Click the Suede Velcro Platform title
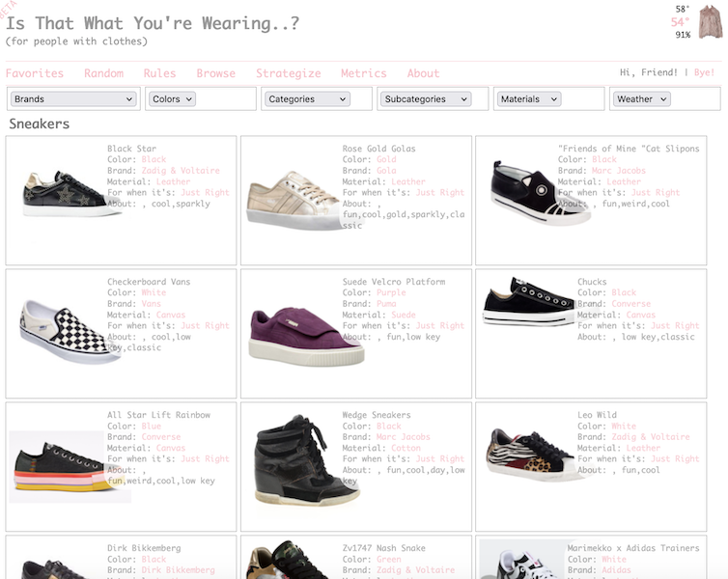 (x=394, y=282)
